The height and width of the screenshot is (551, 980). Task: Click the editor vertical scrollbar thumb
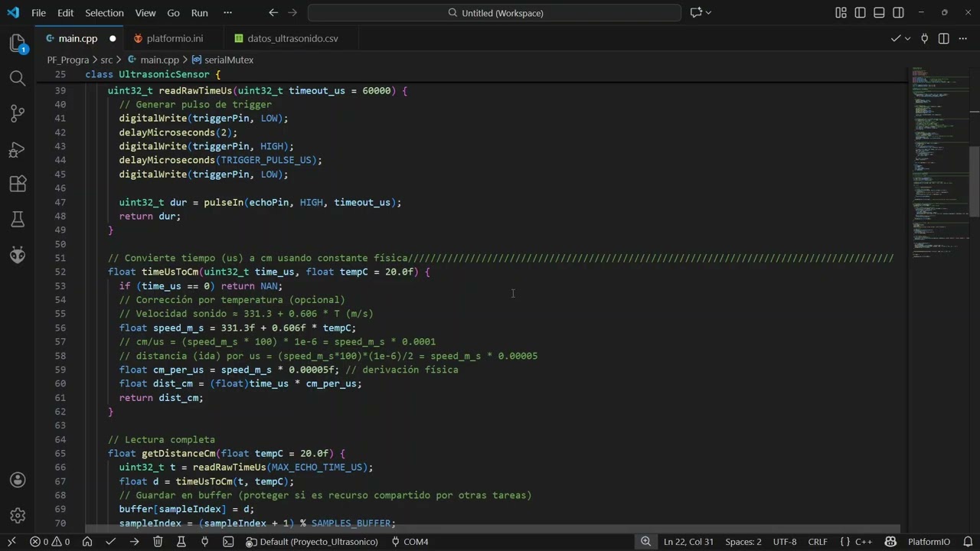click(x=975, y=181)
